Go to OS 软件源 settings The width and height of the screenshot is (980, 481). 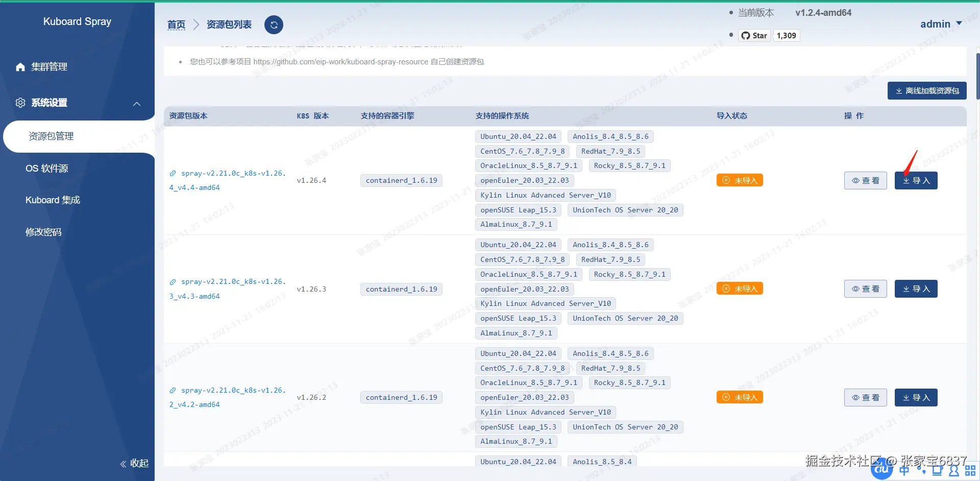point(47,169)
